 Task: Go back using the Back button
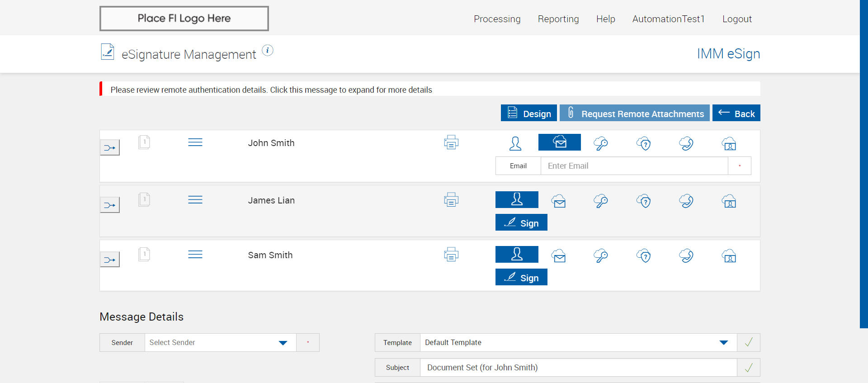point(736,113)
